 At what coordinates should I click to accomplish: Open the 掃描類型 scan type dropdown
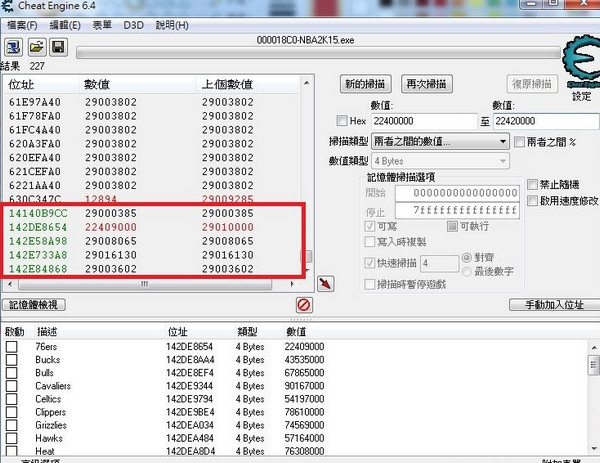coord(438,142)
